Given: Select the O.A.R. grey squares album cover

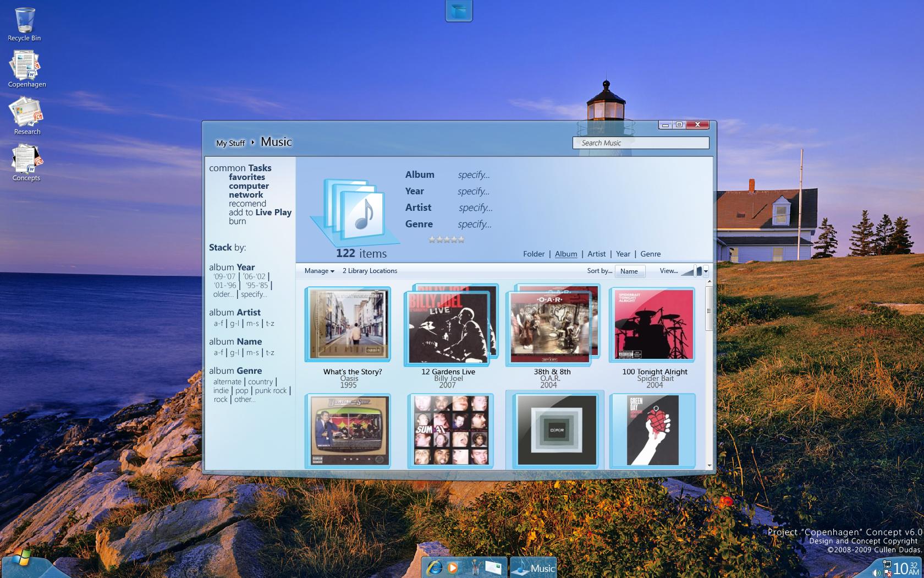Looking at the screenshot, I should point(555,431).
